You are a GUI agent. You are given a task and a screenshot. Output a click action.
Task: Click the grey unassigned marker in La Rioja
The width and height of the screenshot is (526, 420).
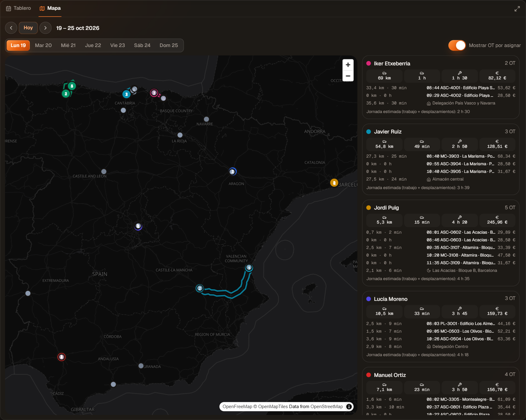click(180, 135)
